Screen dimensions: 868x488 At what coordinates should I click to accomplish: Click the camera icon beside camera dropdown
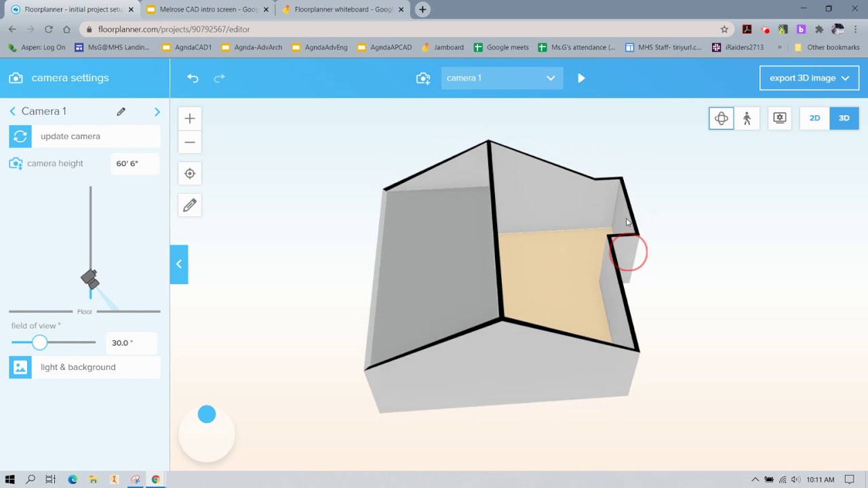423,78
